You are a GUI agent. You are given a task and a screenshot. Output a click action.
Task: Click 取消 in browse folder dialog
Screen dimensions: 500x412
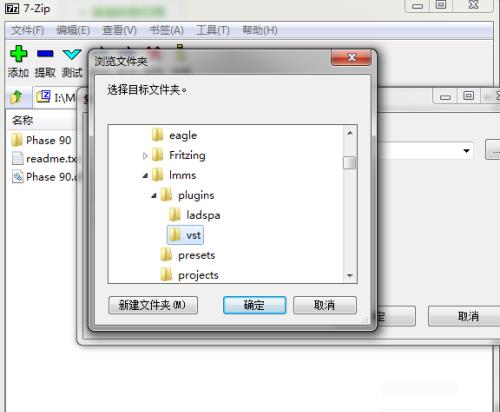[x=325, y=305]
